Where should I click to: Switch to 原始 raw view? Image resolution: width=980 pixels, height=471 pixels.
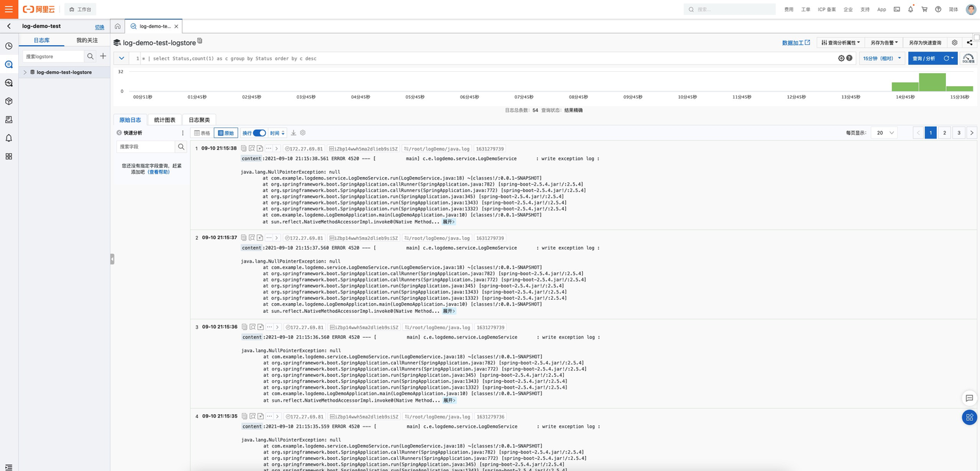pos(226,133)
